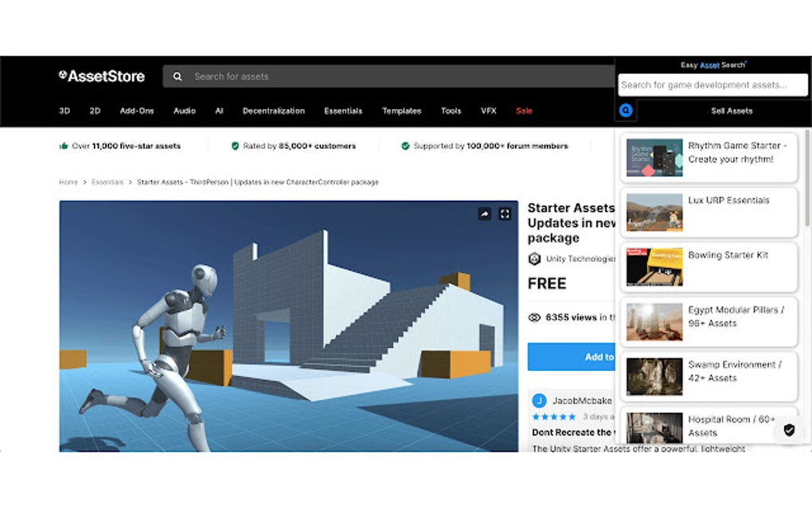Click the blue search icon in extension panel
This screenshot has width=812, height=508.
click(625, 111)
